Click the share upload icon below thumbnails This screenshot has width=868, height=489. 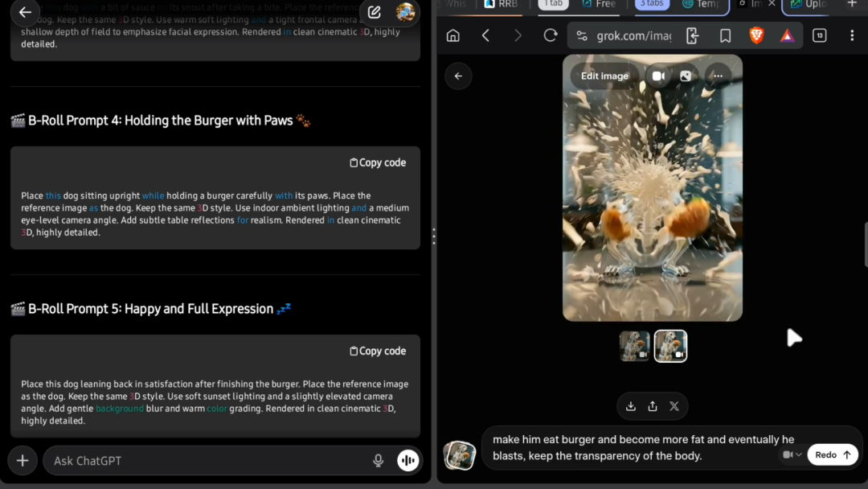point(653,406)
